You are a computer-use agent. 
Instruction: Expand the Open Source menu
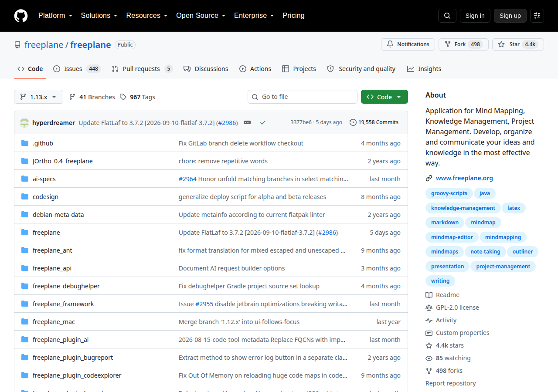201,16
